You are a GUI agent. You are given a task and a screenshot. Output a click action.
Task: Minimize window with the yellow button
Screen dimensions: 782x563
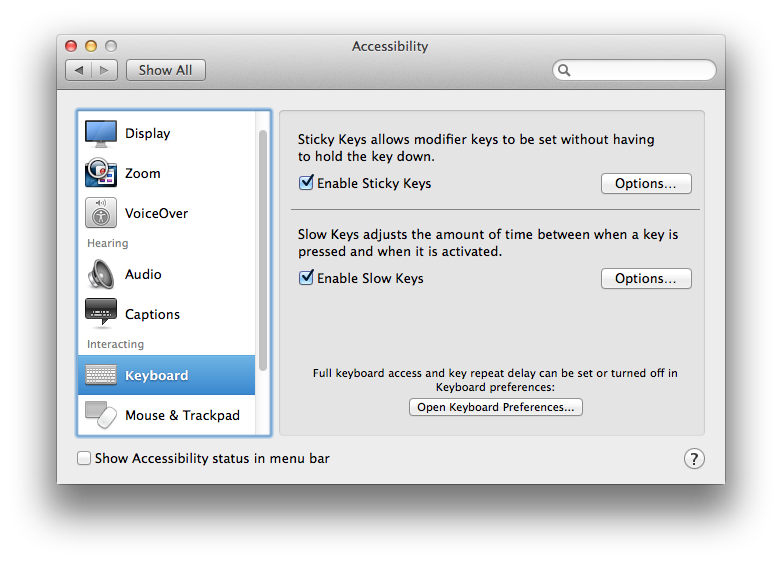pyautogui.click(x=91, y=46)
